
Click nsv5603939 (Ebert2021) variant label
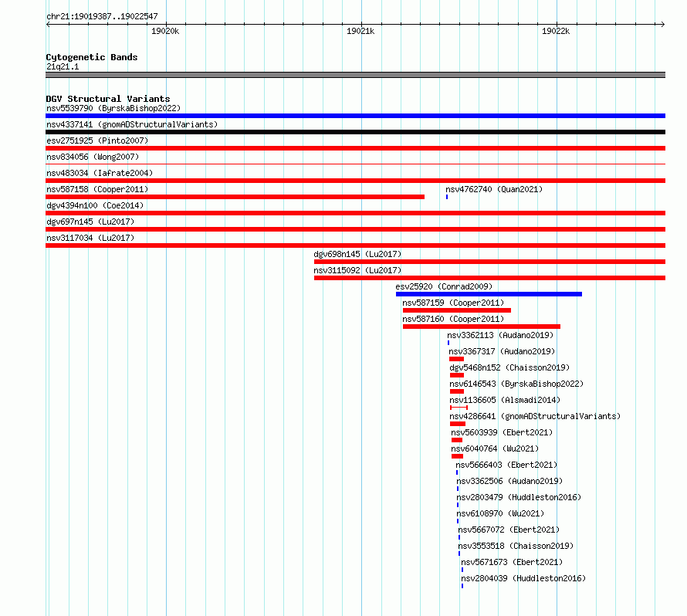pos(502,432)
